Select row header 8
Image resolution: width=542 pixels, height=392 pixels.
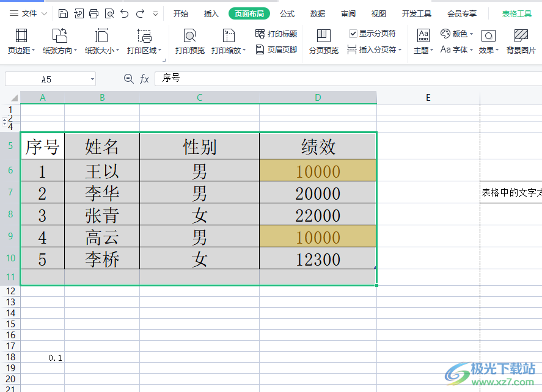coord(10,214)
